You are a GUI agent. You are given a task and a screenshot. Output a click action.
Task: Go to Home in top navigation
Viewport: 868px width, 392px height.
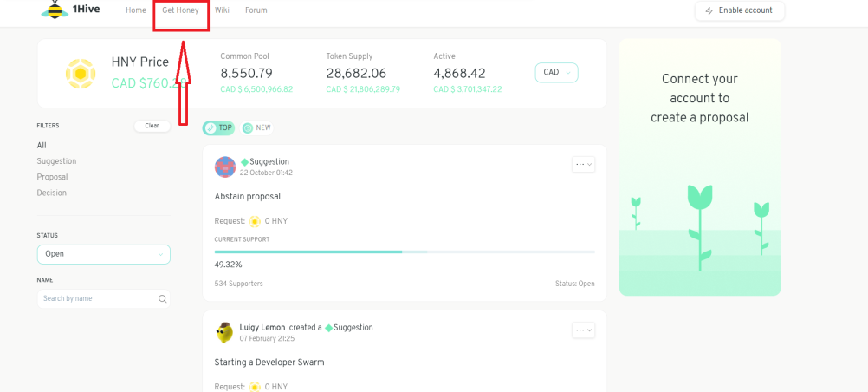(x=136, y=10)
